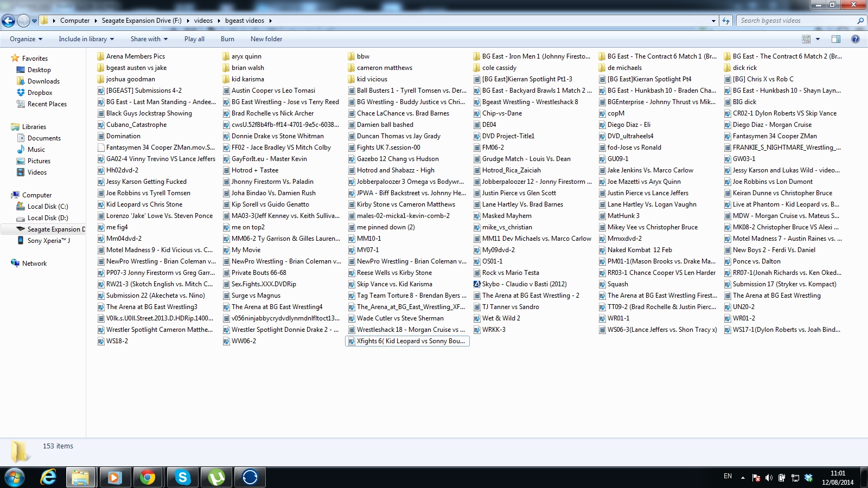
Task: Open Dropbox from the Favorites list
Action: tap(40, 92)
